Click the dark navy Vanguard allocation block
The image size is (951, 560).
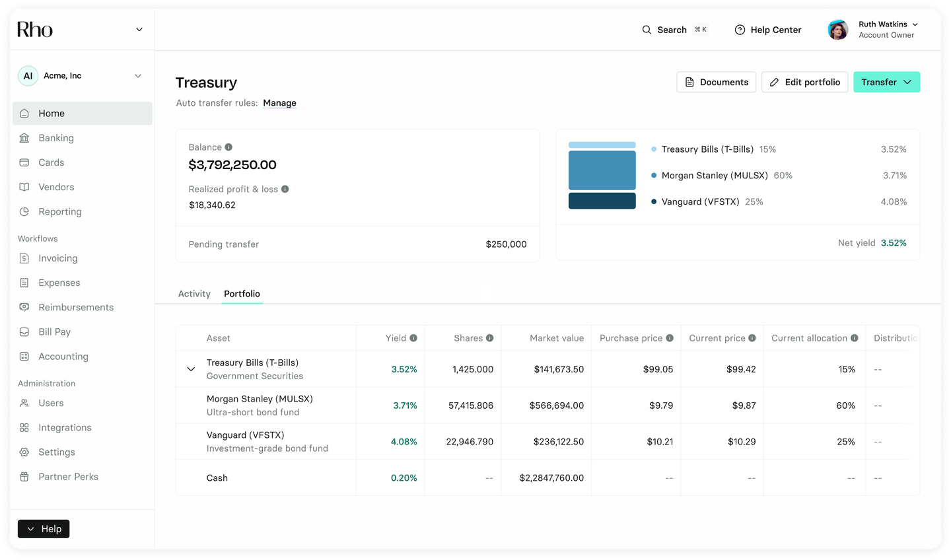pyautogui.click(x=602, y=201)
